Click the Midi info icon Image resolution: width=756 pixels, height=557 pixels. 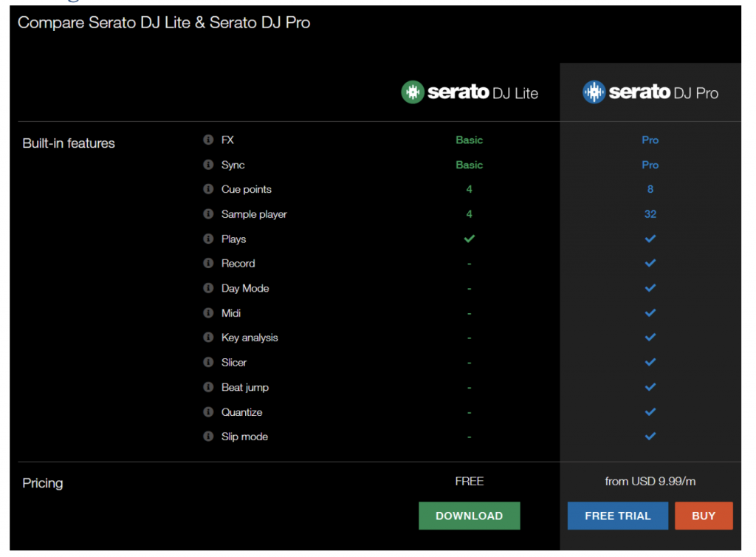click(x=207, y=312)
